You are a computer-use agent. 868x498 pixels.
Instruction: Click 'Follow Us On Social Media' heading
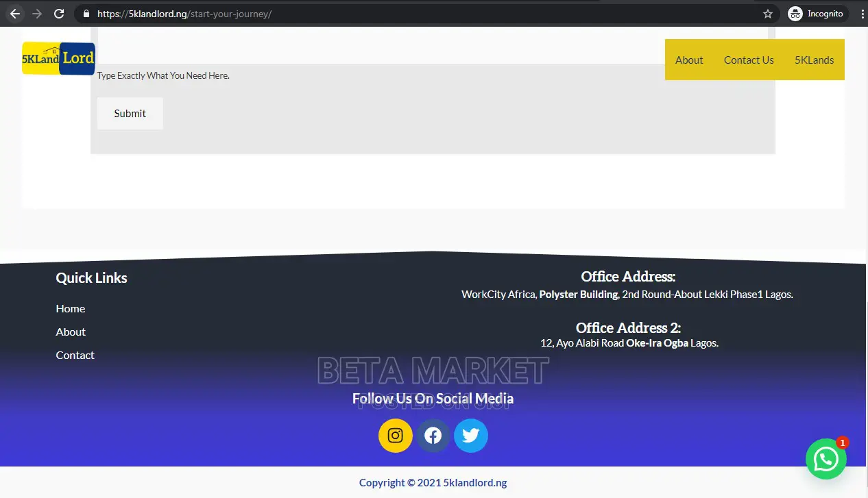(433, 399)
